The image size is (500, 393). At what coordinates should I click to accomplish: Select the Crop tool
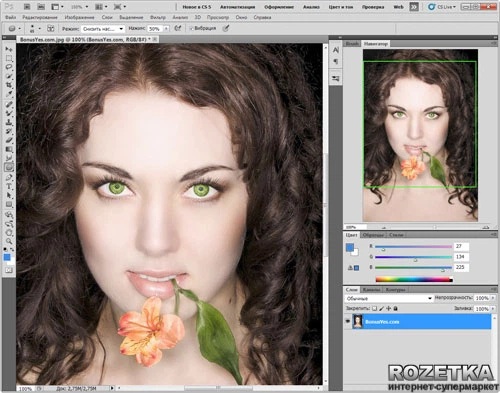[9, 85]
